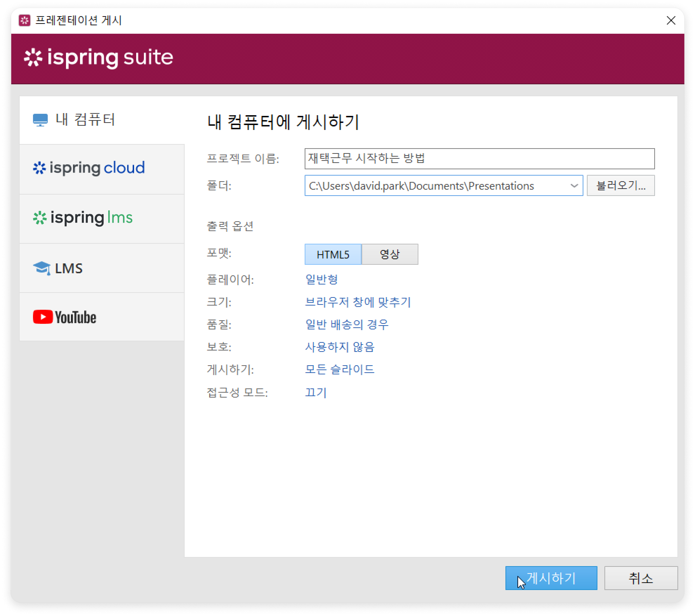Click the iSpring Suite header logo
695x616 pixels.
pos(99,57)
